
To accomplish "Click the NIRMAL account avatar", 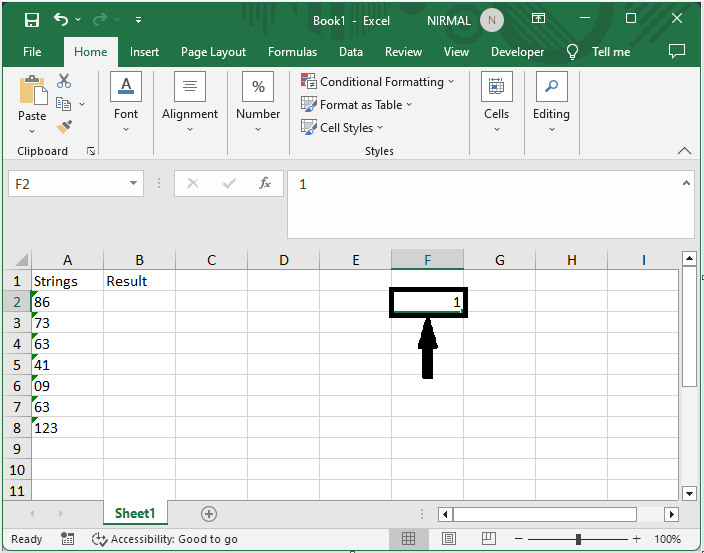I will coord(492,21).
